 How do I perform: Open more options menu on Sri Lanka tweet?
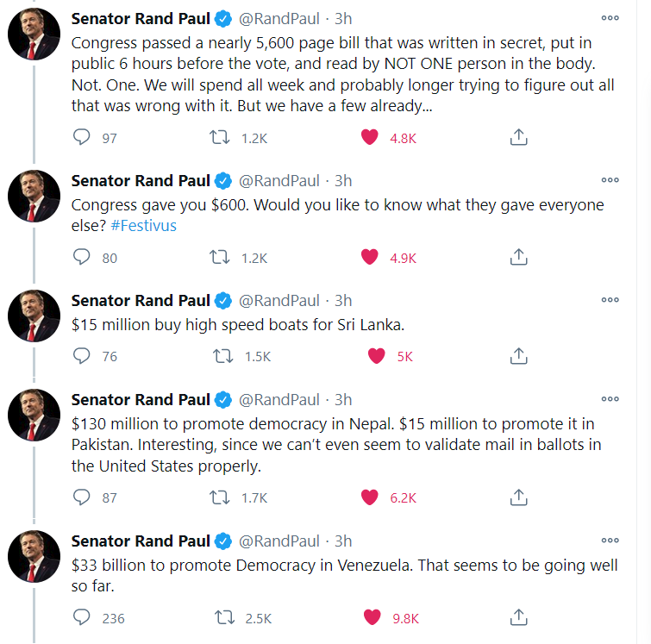pyautogui.click(x=610, y=300)
